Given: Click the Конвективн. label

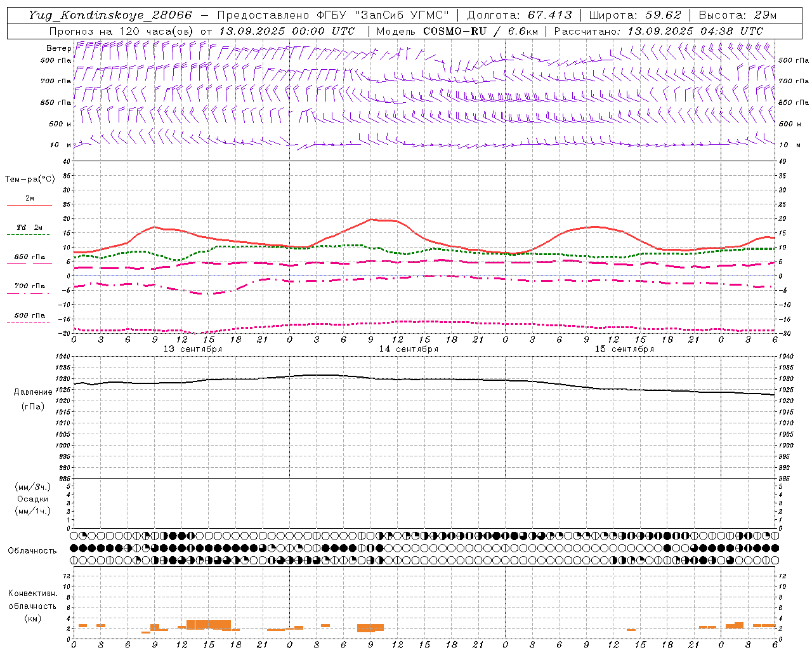Looking at the screenshot, I should point(33,594).
